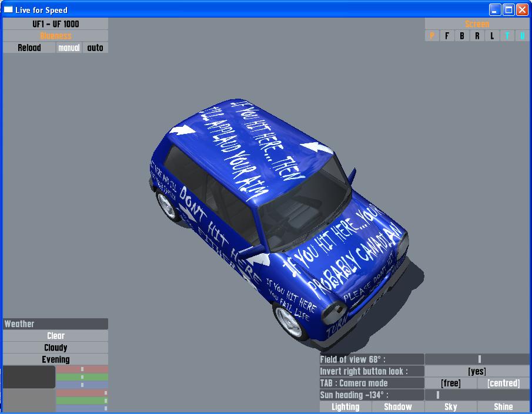This screenshot has width=532, height=414.
Task: Switch to the Sky tab
Action: tap(450, 406)
